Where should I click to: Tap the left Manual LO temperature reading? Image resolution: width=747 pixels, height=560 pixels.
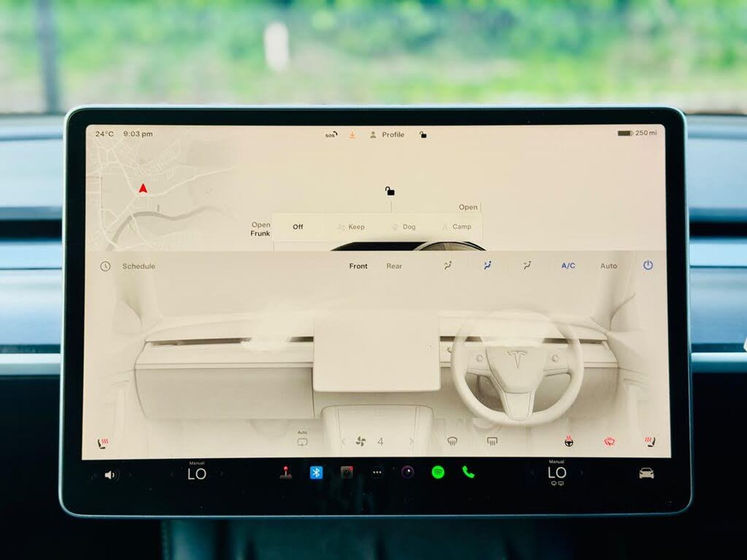(x=197, y=471)
